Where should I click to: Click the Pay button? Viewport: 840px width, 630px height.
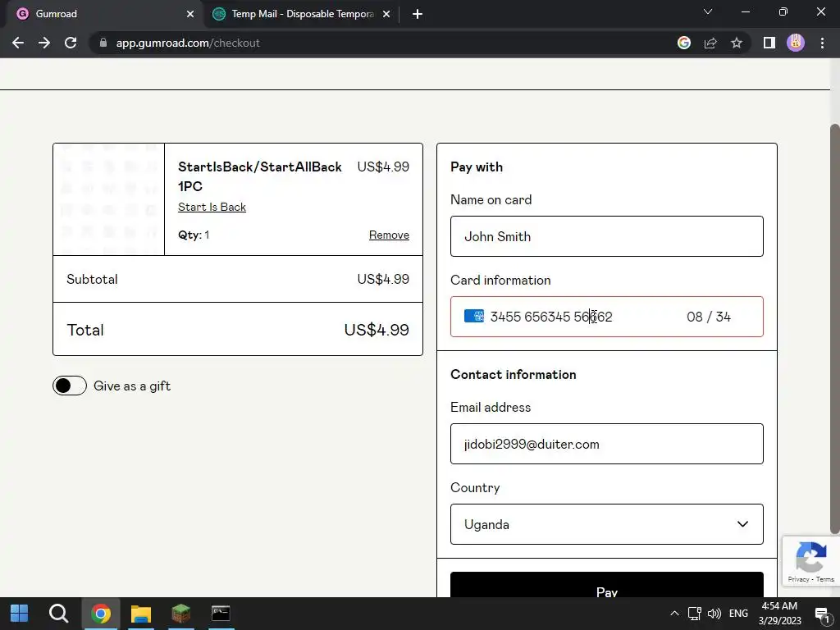(606, 585)
